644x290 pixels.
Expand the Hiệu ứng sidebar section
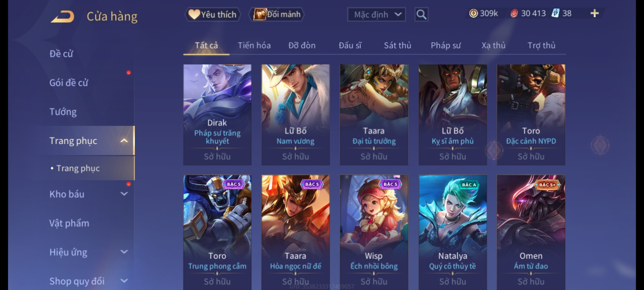(x=124, y=252)
